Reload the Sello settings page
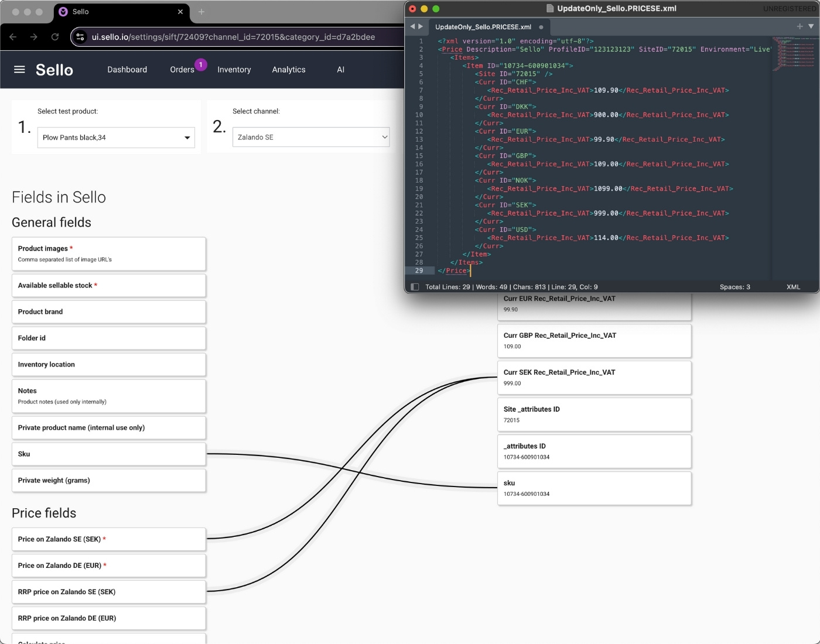Screen dimensions: 820x644 point(55,36)
